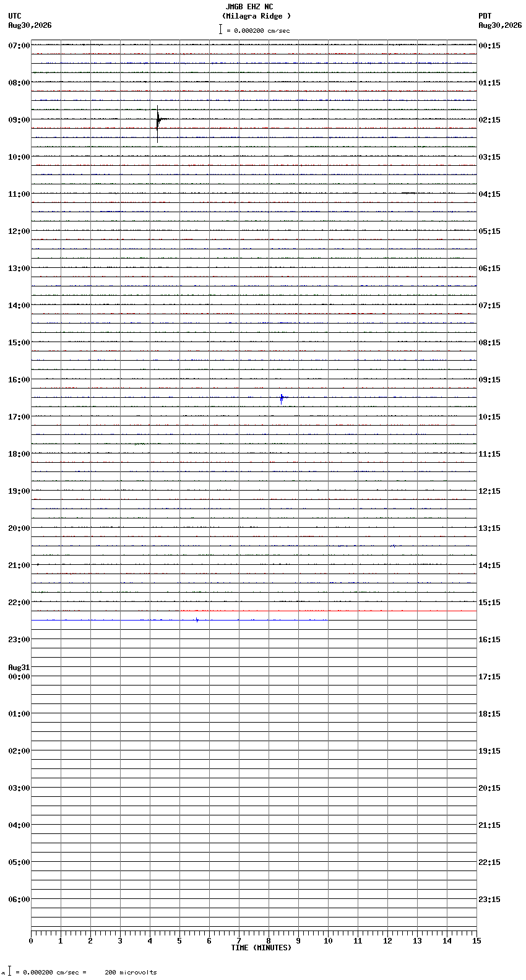Click the 10:00 UTC time label
The image size is (526, 980).
[x=19, y=157]
